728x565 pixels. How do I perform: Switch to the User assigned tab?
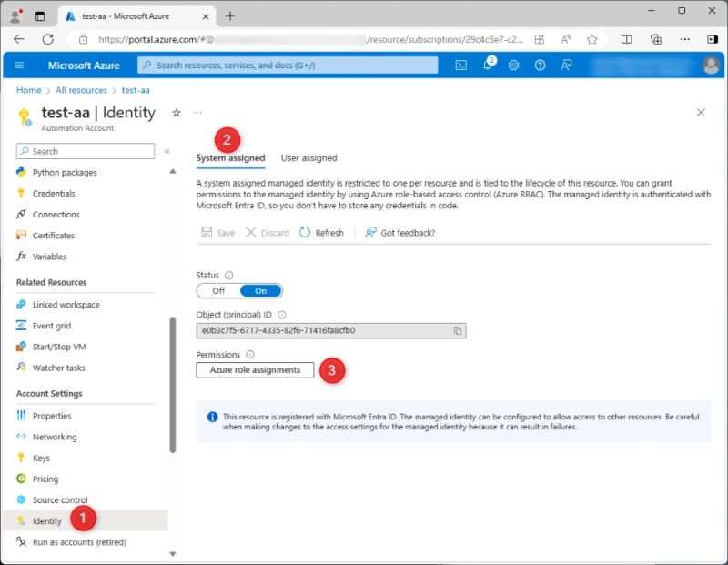309,157
